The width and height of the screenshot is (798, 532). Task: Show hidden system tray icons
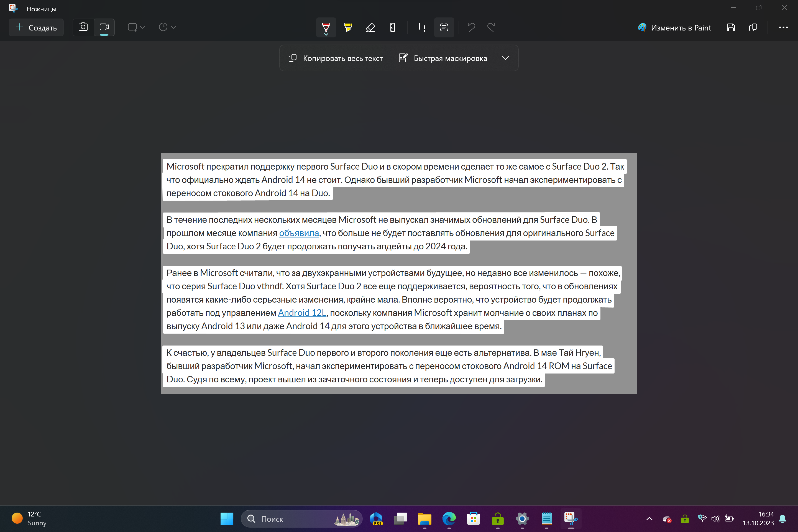click(x=649, y=519)
